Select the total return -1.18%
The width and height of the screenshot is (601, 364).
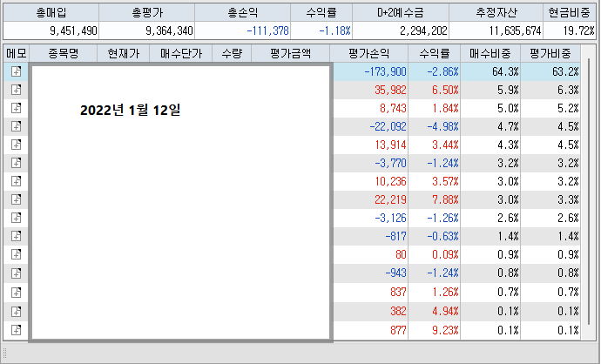click(x=334, y=30)
